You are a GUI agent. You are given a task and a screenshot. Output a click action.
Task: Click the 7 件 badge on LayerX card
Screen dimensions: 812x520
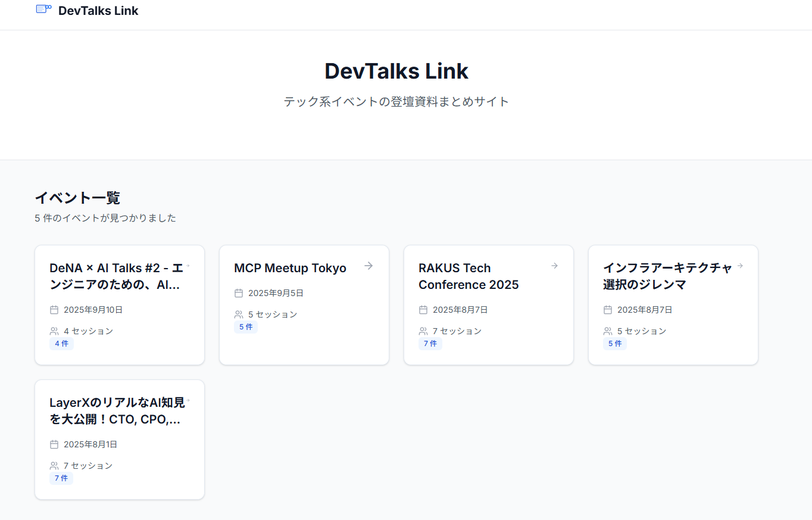point(61,478)
